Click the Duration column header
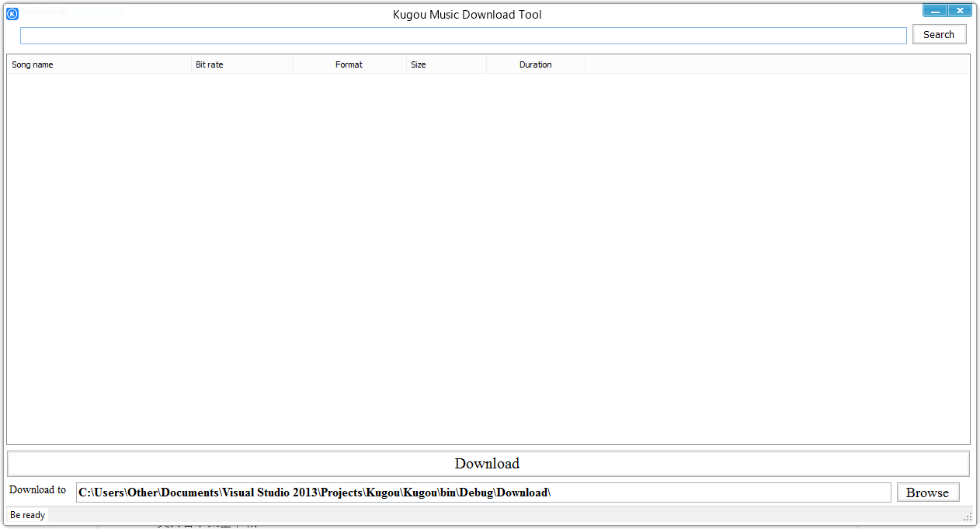The height and width of the screenshot is (529, 980). [536, 64]
